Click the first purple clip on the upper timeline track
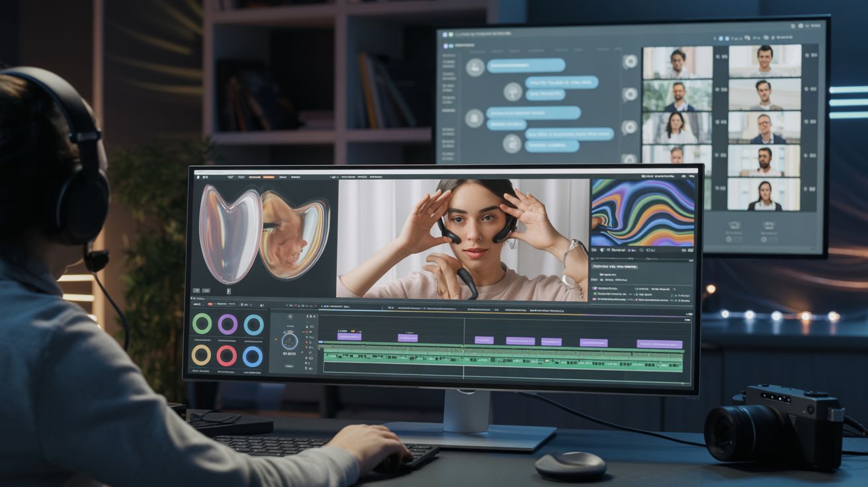868x487 pixels. pos(349,336)
